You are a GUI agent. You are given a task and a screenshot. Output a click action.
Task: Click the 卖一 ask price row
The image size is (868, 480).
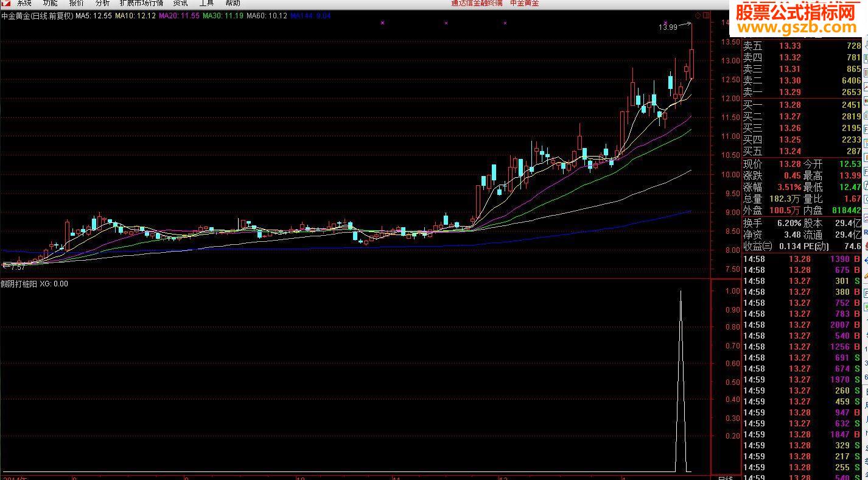pos(802,92)
